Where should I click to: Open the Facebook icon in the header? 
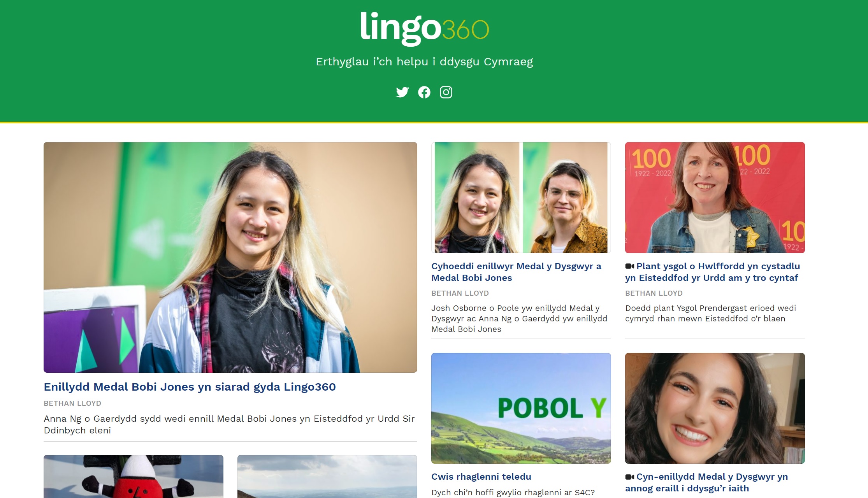click(424, 92)
